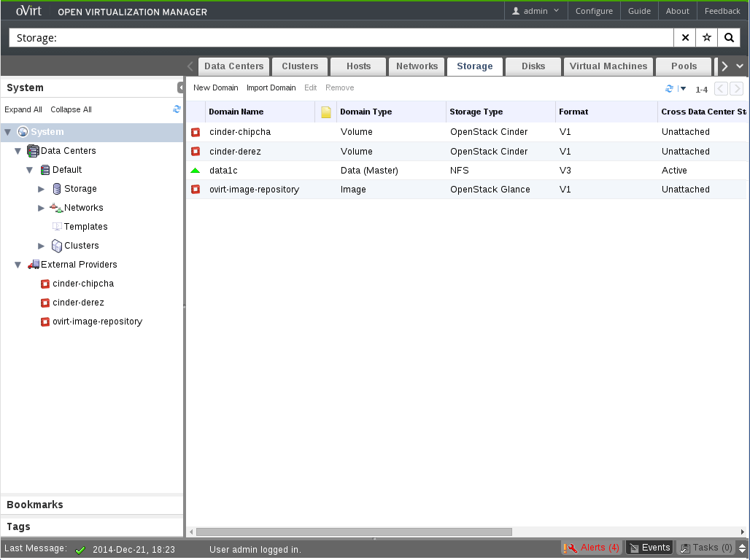Open the Hosts tab
The height and width of the screenshot is (560, 750).
pos(358,66)
